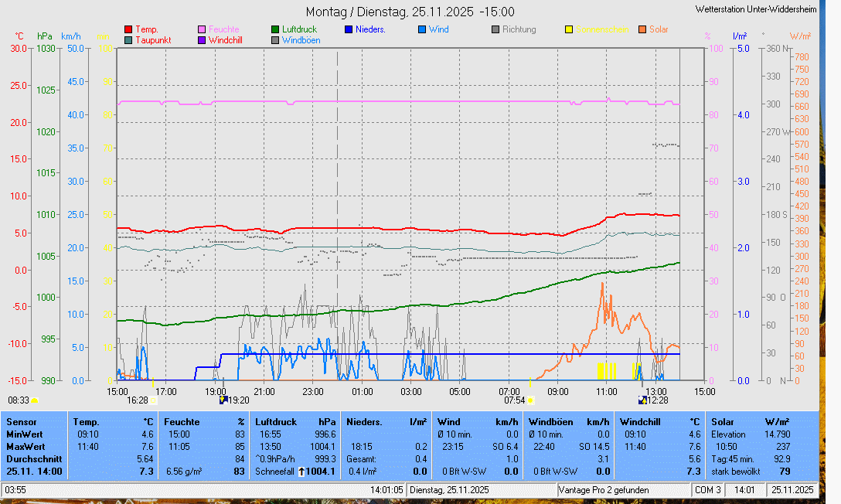The image size is (841, 504).
Task: Select the Windböen legend label
Action: 301,39
